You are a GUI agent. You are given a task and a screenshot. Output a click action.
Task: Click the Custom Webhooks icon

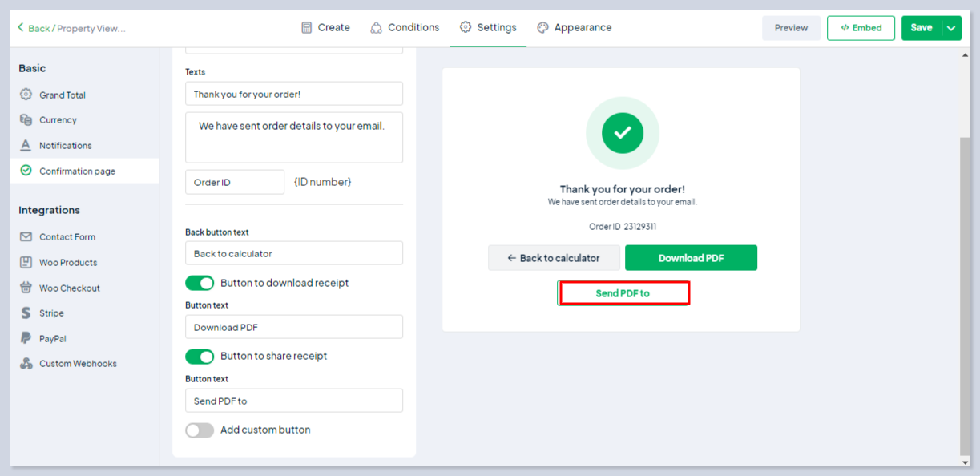26,364
